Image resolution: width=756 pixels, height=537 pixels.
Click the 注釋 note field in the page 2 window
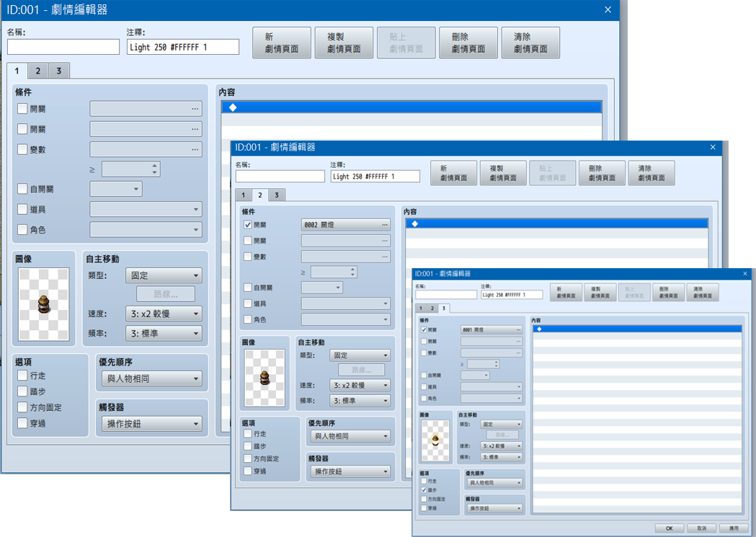(x=375, y=177)
